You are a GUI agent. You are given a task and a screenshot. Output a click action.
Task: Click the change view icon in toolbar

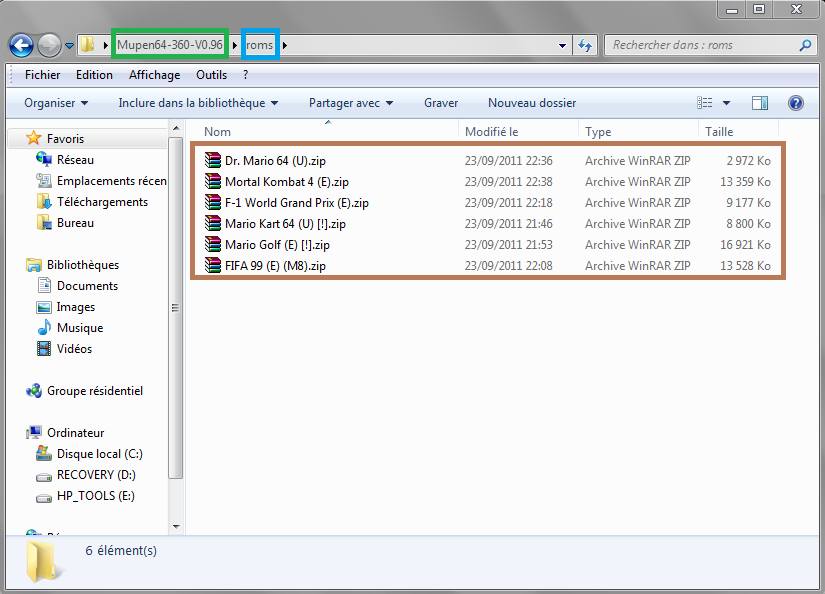pos(705,103)
